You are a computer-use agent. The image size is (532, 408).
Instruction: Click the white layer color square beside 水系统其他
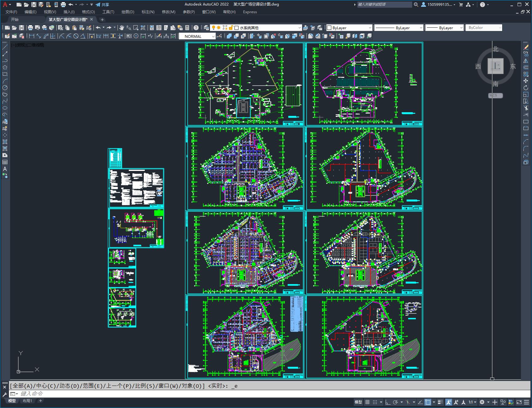pos(236,28)
